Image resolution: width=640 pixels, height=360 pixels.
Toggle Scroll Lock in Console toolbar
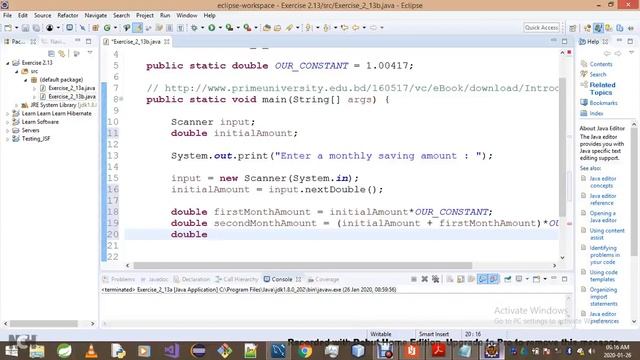coord(460,279)
